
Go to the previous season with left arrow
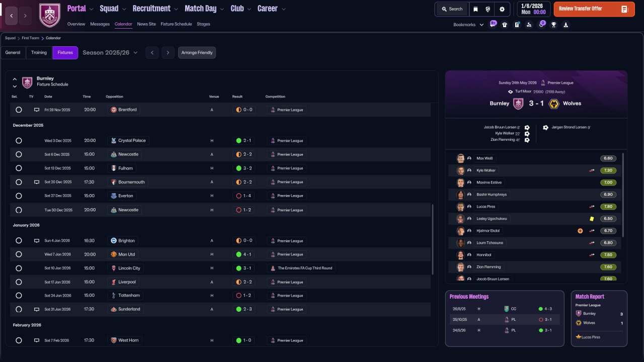click(x=152, y=53)
